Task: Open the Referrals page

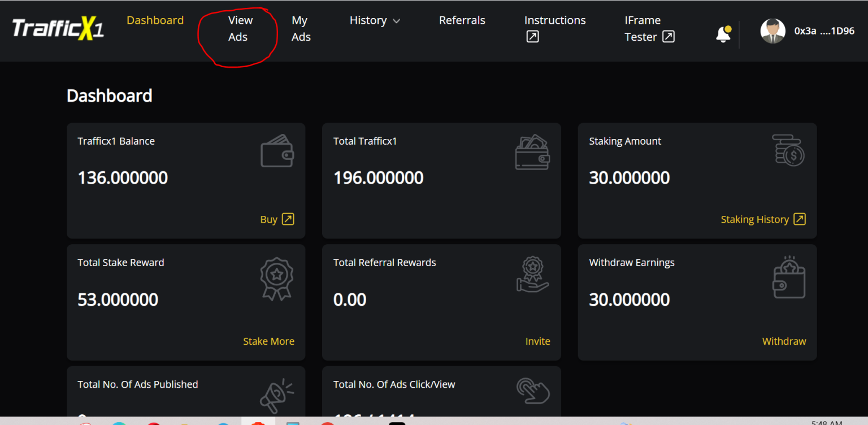Action: pos(462,20)
